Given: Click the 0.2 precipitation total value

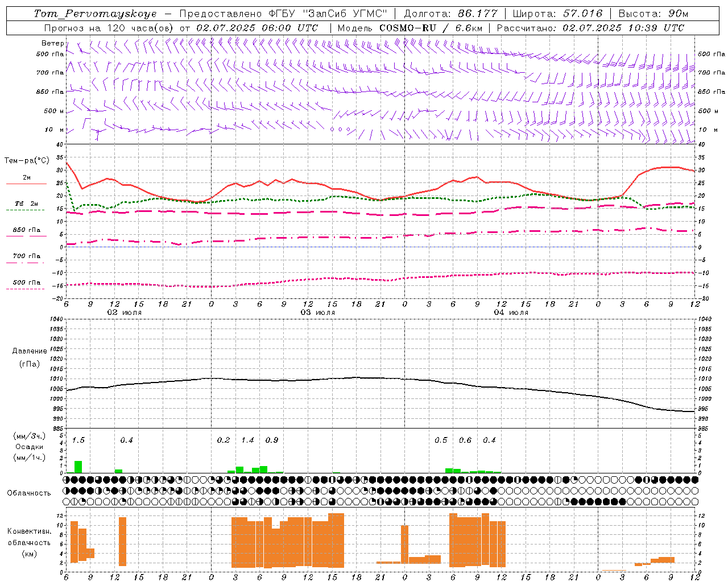Looking at the screenshot, I should pos(224,440).
